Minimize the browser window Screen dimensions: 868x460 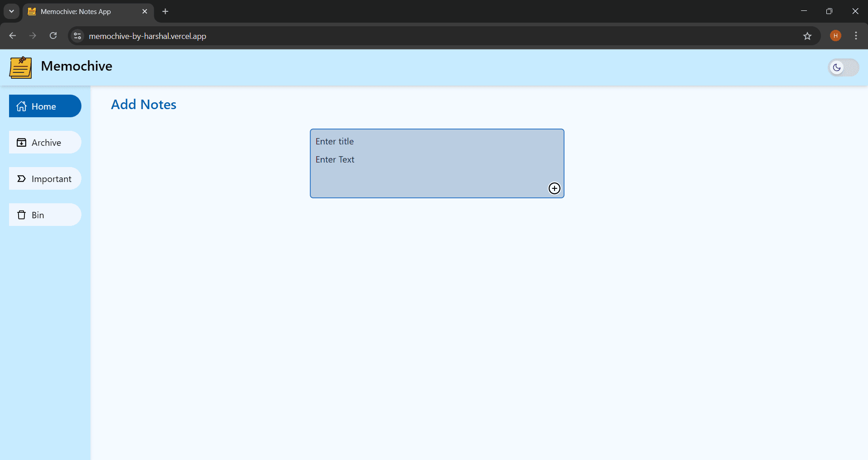(804, 11)
